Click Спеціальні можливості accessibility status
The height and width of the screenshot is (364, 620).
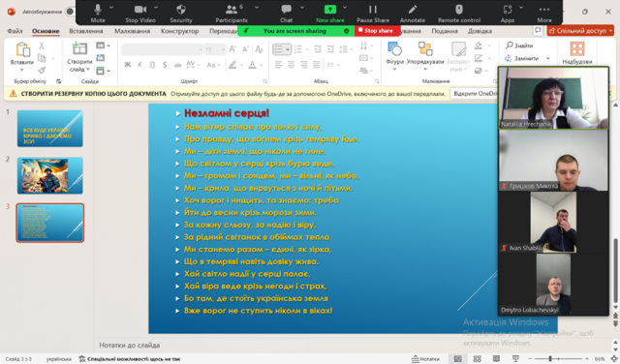tap(129, 359)
